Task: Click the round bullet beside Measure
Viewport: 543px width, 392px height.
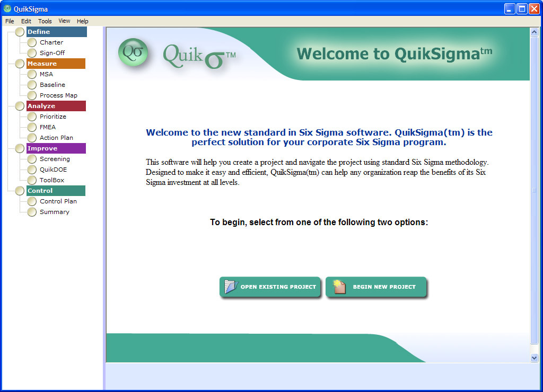Action: coord(20,64)
